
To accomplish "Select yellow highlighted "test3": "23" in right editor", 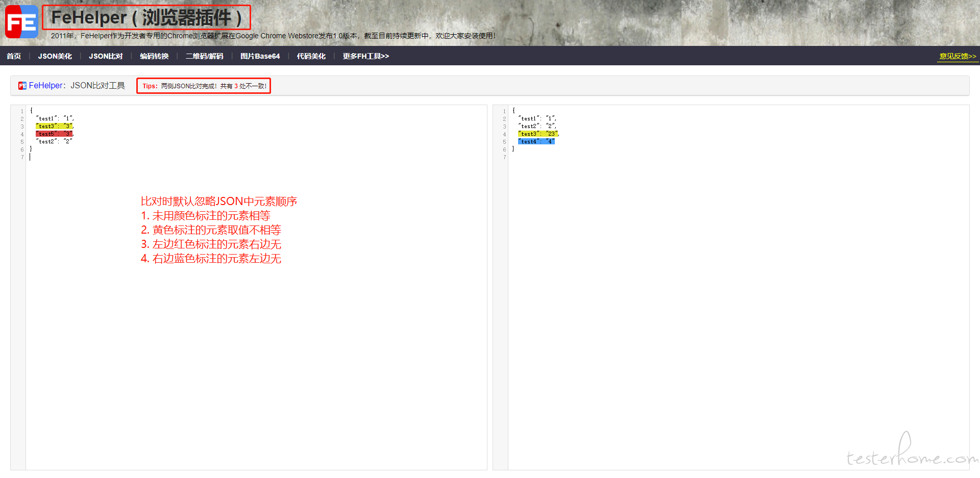I will tap(538, 134).
